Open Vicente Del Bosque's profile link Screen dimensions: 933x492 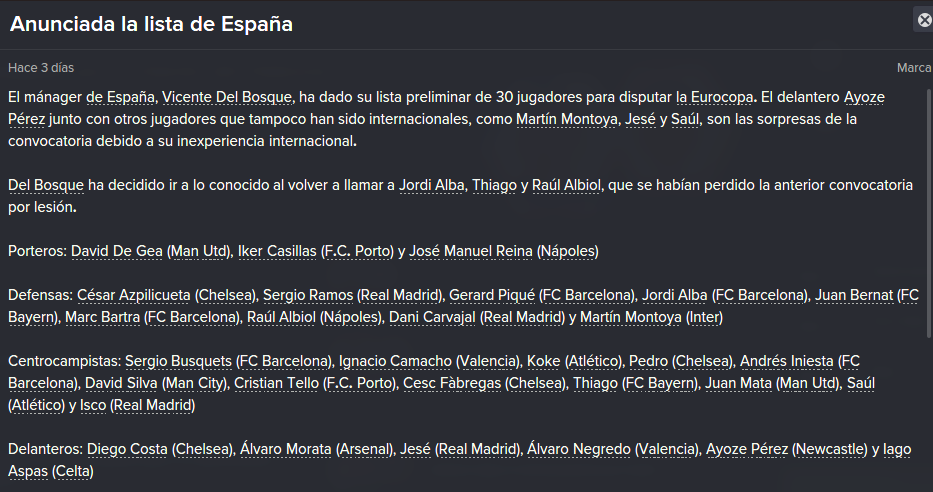(x=227, y=97)
